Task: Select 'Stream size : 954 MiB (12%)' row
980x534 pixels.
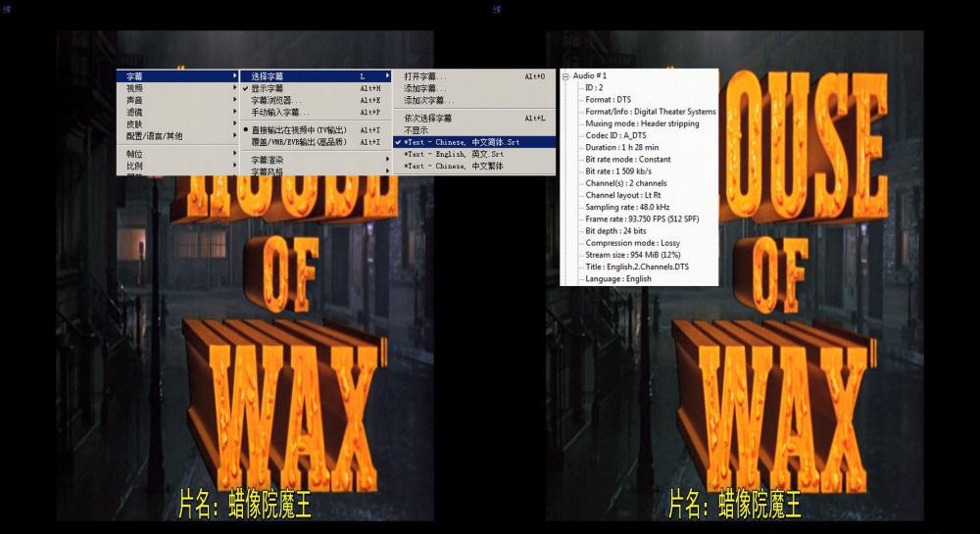Action: pyautogui.click(x=632, y=255)
